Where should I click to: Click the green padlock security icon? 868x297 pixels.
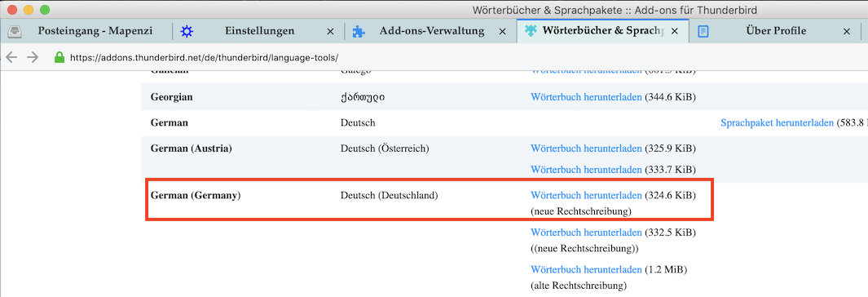59,57
